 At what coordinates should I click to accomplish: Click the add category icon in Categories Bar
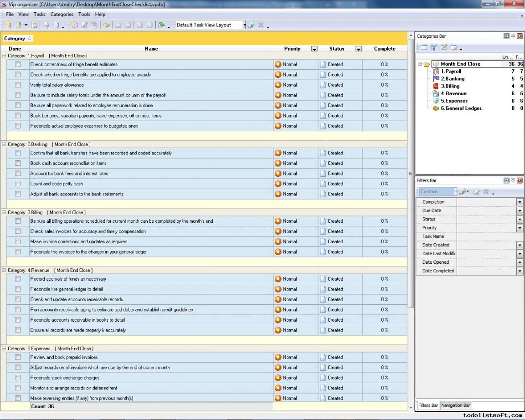[x=424, y=47]
